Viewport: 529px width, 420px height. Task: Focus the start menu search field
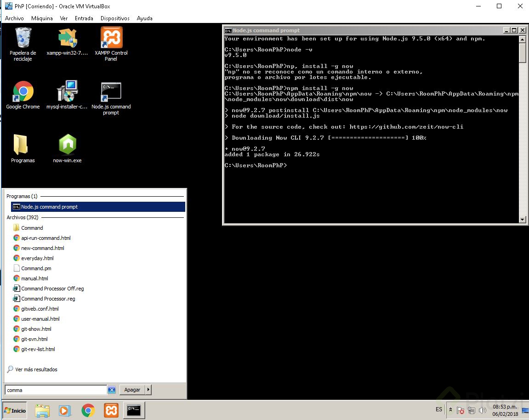coord(56,390)
